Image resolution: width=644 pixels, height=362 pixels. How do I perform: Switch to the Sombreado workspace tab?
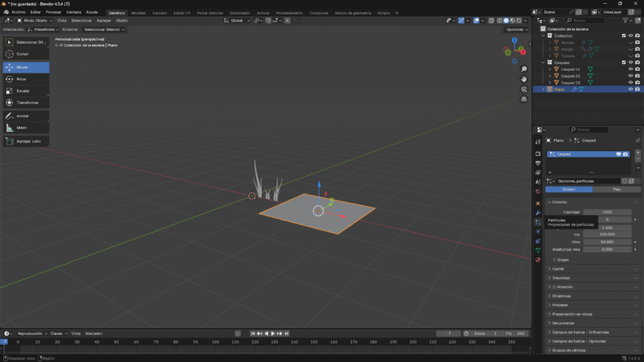click(x=239, y=13)
